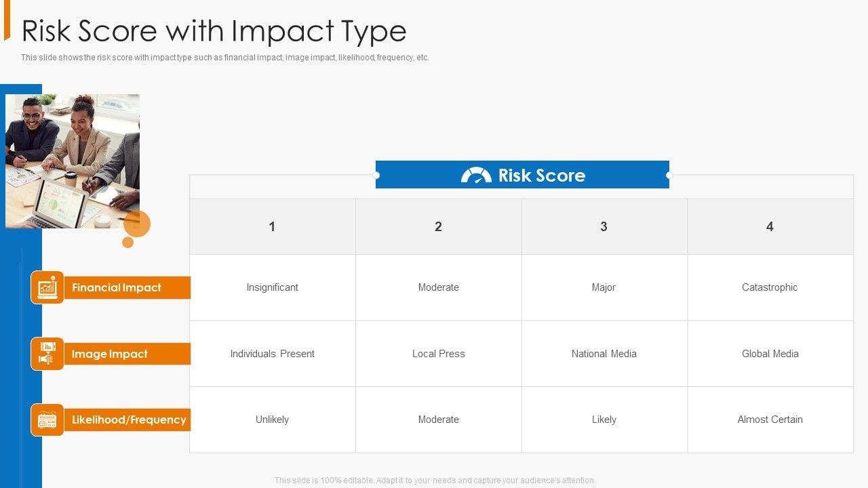Viewport: 868px width, 488px height.
Task: Select the Likelihood/Frequency orange label
Action: [128, 420]
